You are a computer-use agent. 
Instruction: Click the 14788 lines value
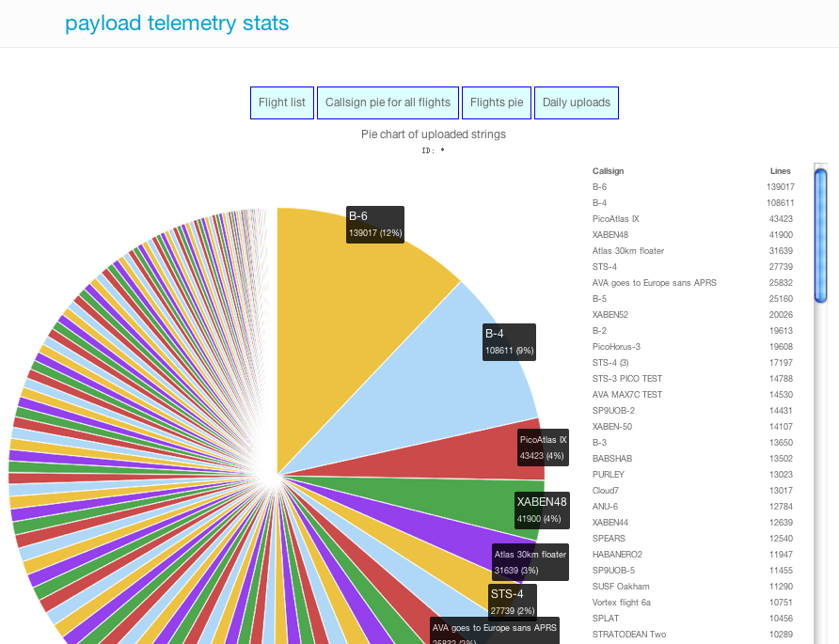pyautogui.click(x=782, y=379)
